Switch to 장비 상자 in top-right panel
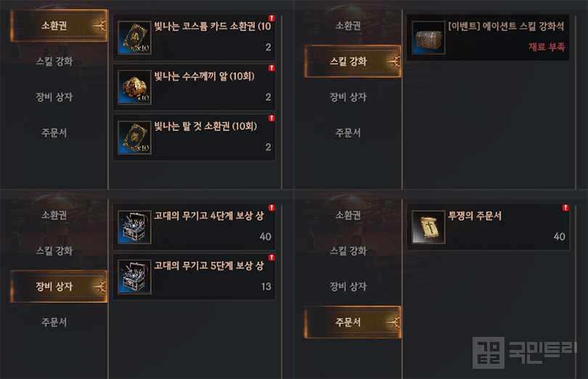The image size is (588, 379). [x=348, y=97]
